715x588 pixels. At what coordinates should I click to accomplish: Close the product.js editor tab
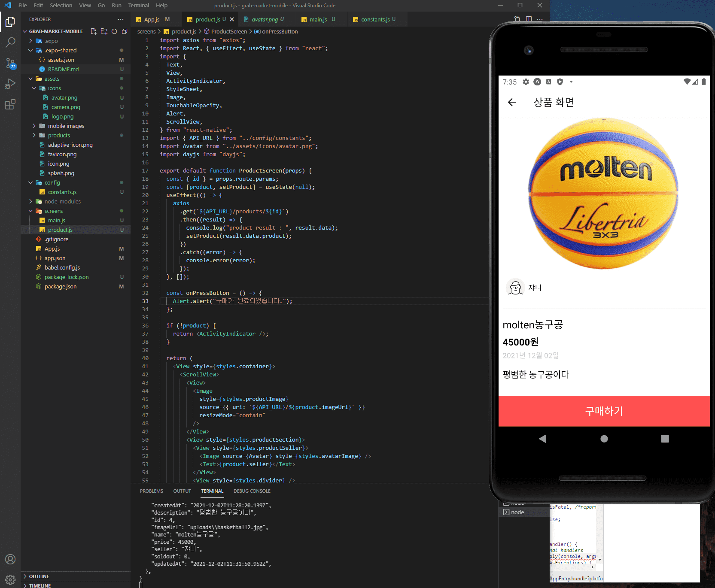pyautogui.click(x=232, y=19)
